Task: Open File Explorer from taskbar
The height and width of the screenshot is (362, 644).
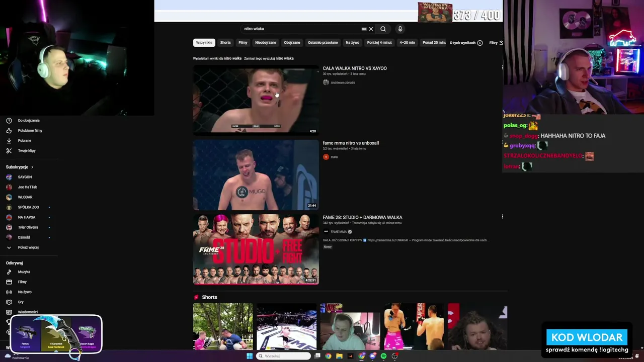Action: pos(339,356)
